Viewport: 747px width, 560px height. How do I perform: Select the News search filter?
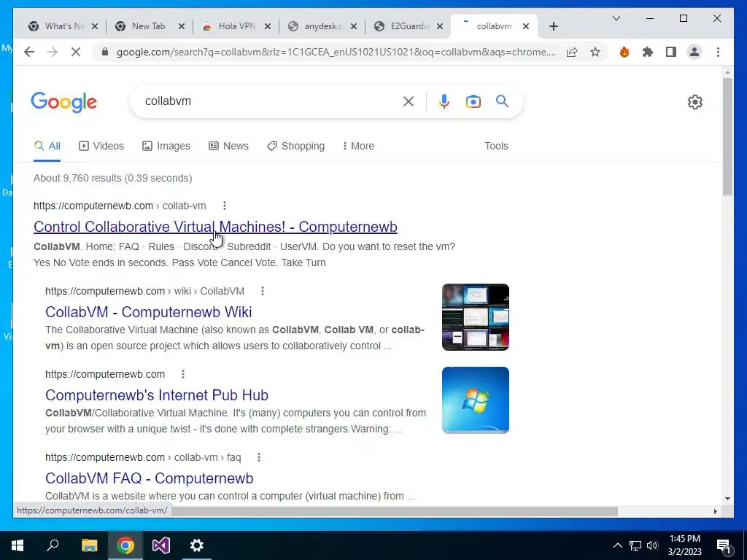tap(228, 146)
